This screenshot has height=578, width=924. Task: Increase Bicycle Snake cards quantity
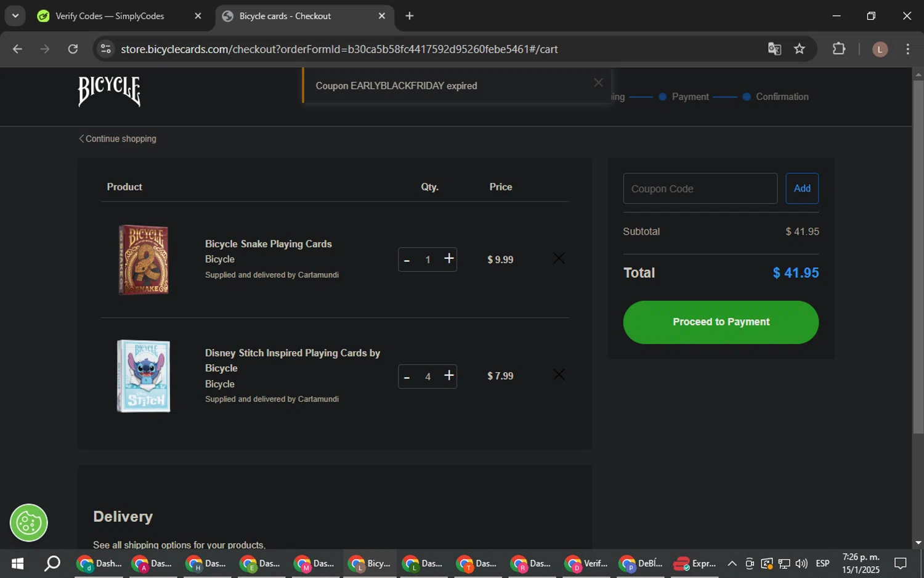(x=449, y=259)
